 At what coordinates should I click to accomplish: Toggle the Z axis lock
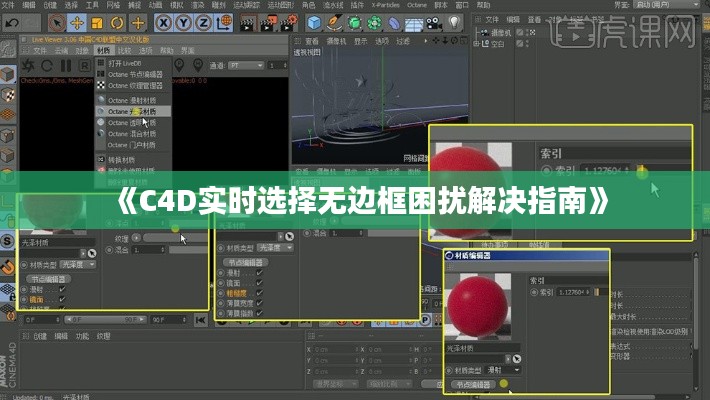201,22
